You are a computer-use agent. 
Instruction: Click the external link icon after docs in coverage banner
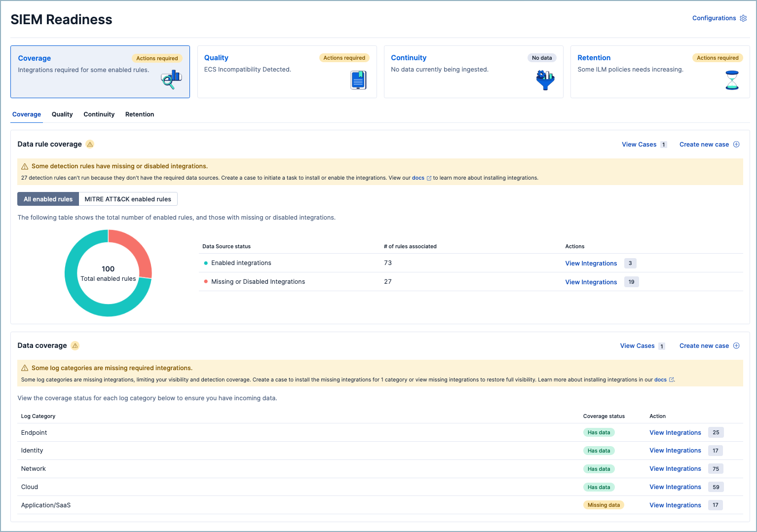[x=672, y=380]
